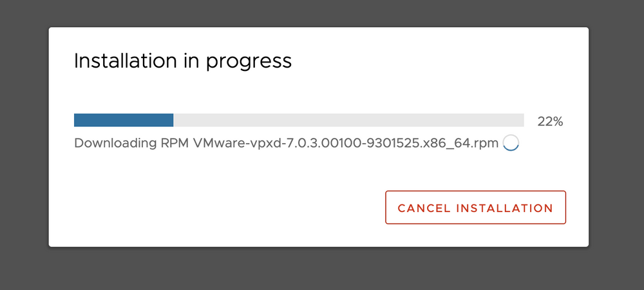This screenshot has width=644, height=290.
Task: Click the blue filled progress segment
Action: pyautogui.click(x=124, y=121)
